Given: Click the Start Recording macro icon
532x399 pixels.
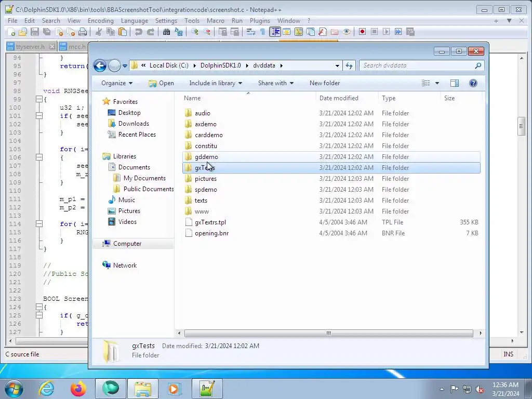Looking at the screenshot, I should tap(362, 32).
